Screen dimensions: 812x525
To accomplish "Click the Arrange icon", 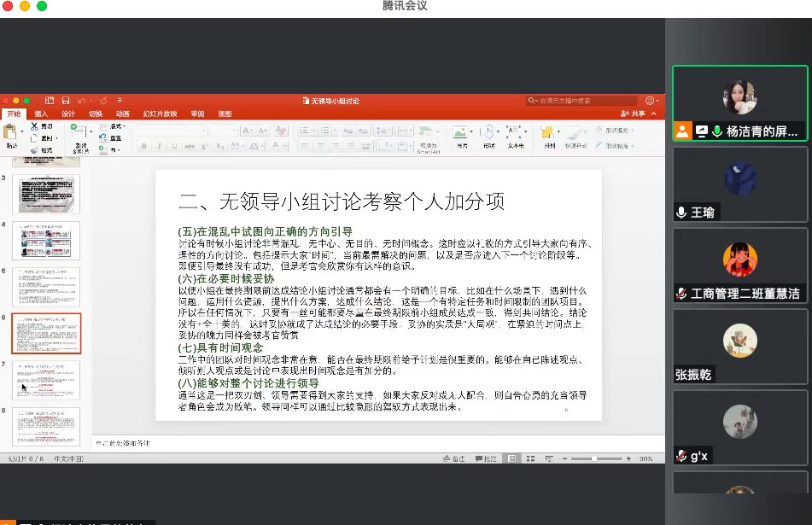I will [x=547, y=132].
